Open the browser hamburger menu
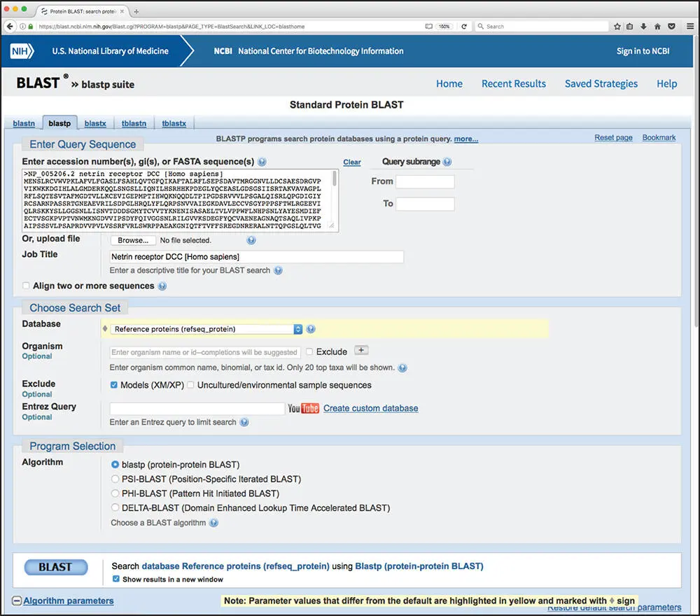 coord(690,27)
